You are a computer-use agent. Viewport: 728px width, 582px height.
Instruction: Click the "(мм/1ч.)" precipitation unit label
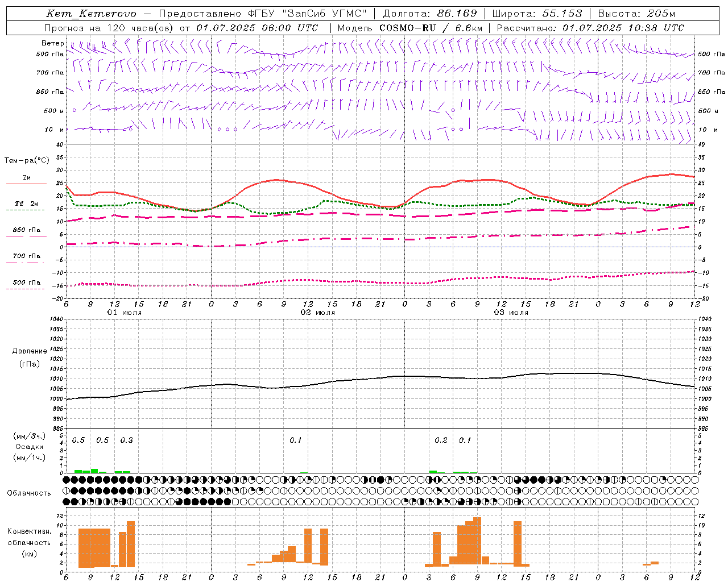tap(30, 458)
